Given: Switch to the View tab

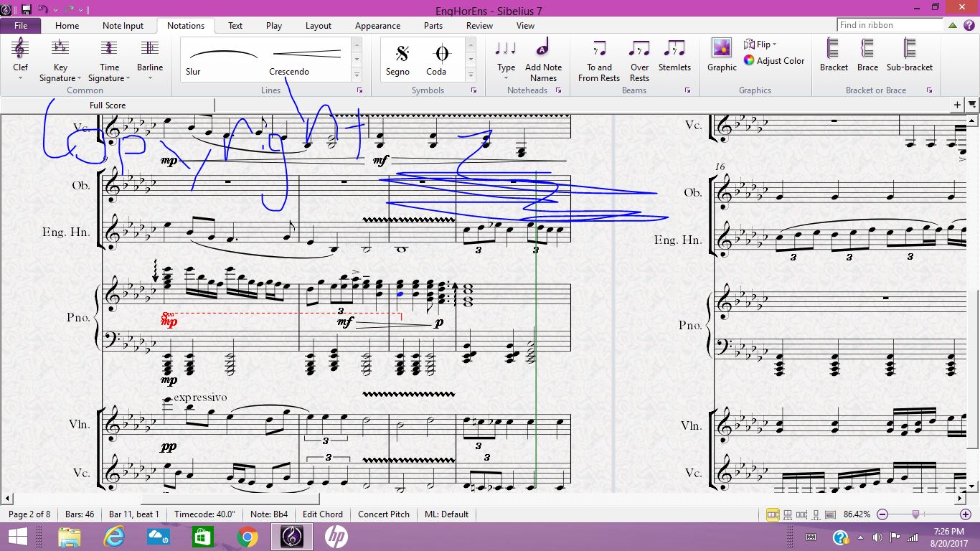Looking at the screenshot, I should pos(526,25).
